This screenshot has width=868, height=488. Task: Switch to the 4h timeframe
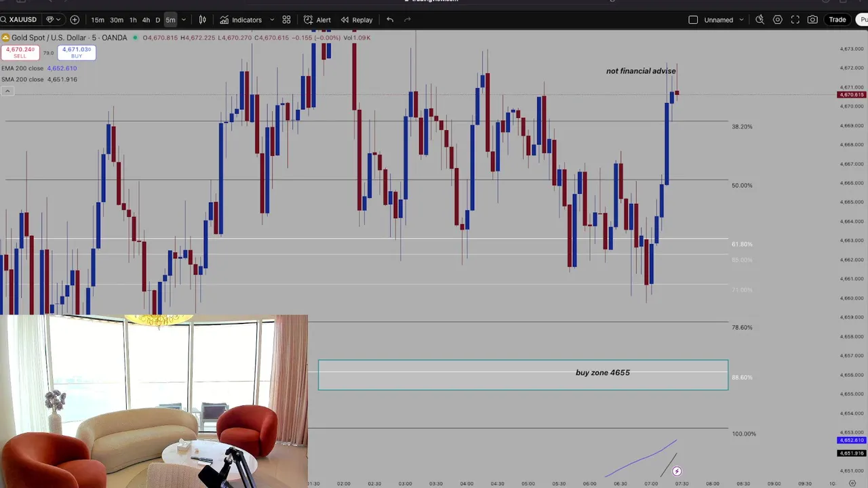click(146, 20)
